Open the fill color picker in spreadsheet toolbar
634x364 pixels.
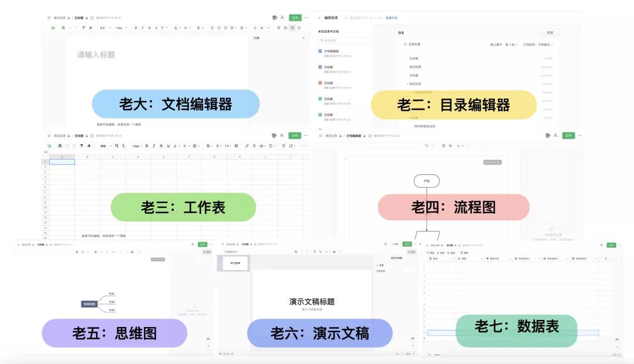point(186,146)
